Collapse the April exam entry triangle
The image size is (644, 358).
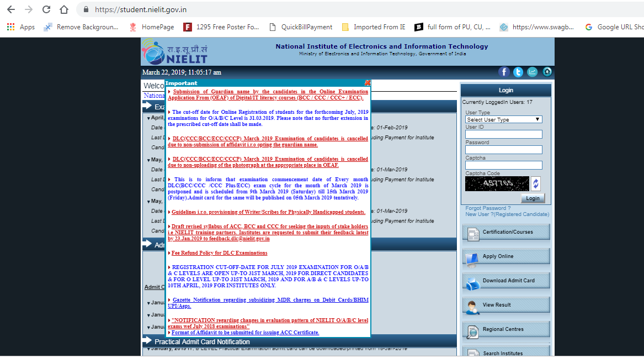(x=148, y=118)
